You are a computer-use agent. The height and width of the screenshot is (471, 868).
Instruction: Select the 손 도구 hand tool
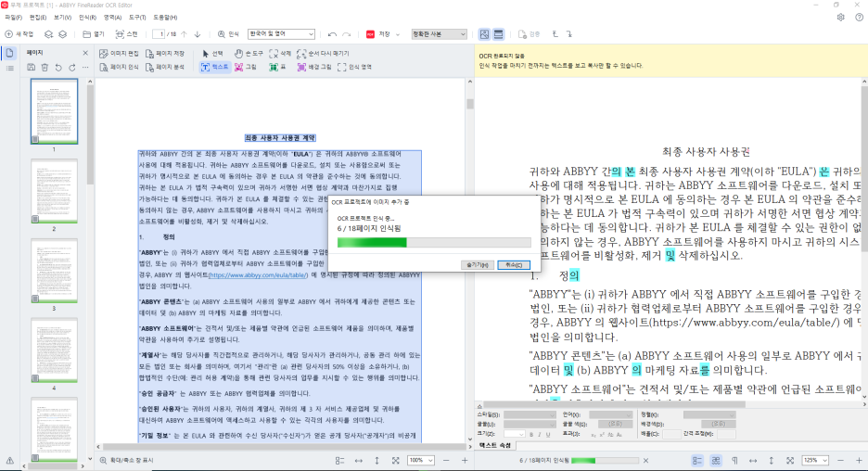(x=249, y=54)
